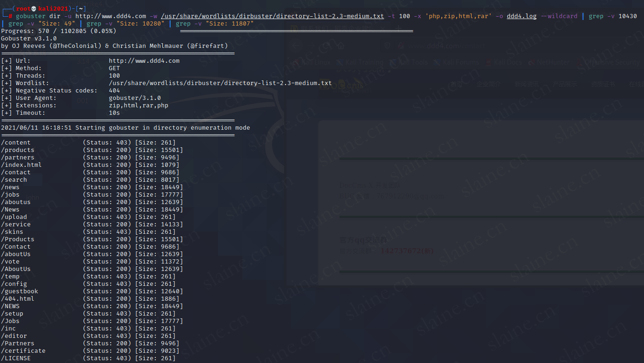Select the 新闻资讯 menu item on the webpage
The image size is (644, 363).
coord(526,85)
